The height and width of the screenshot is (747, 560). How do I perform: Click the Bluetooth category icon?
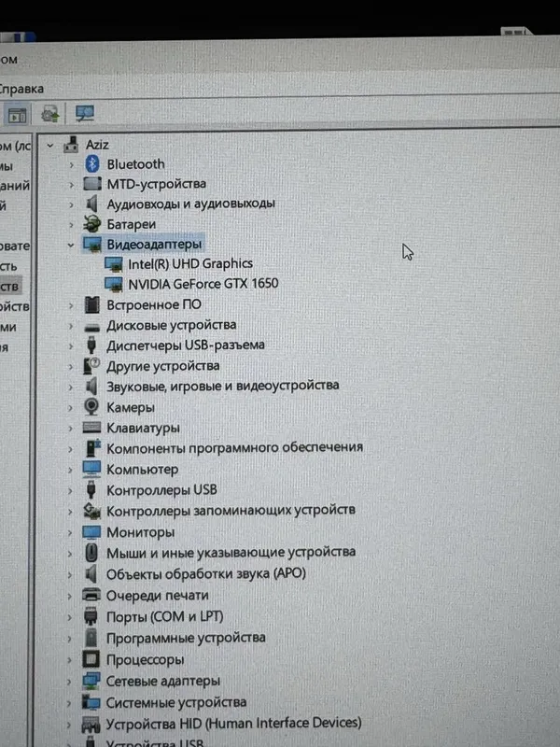pyautogui.click(x=91, y=164)
